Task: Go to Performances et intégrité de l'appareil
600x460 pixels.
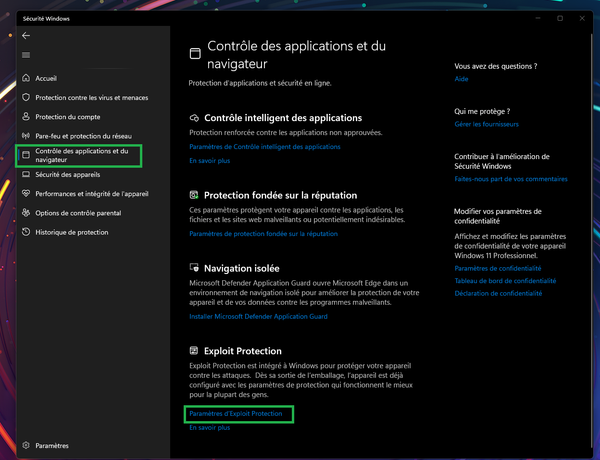Action: point(93,193)
